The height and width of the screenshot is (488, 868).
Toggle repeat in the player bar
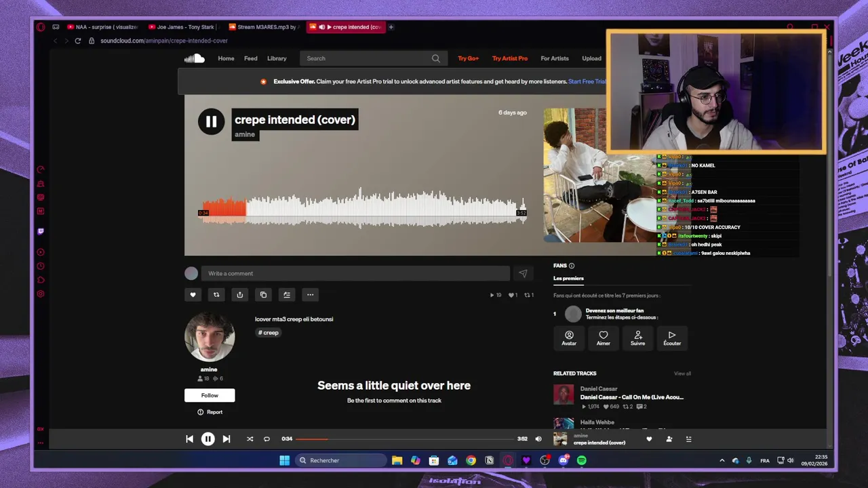267,439
